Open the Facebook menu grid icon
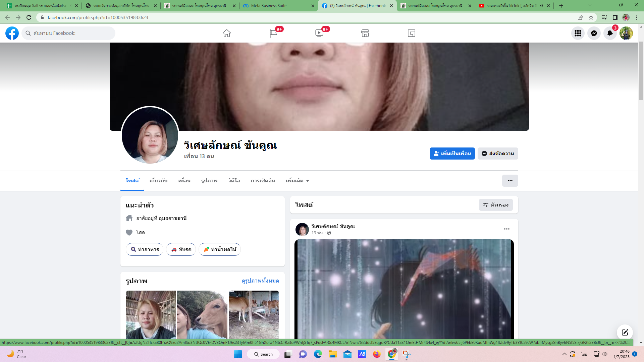Screen dimensions: 644x362 tap(578, 33)
